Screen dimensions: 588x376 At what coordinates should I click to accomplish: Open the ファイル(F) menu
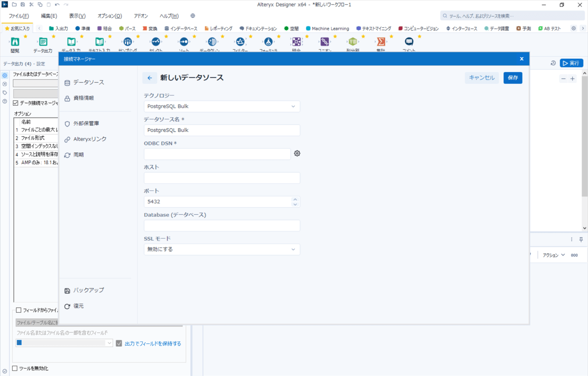[19, 16]
